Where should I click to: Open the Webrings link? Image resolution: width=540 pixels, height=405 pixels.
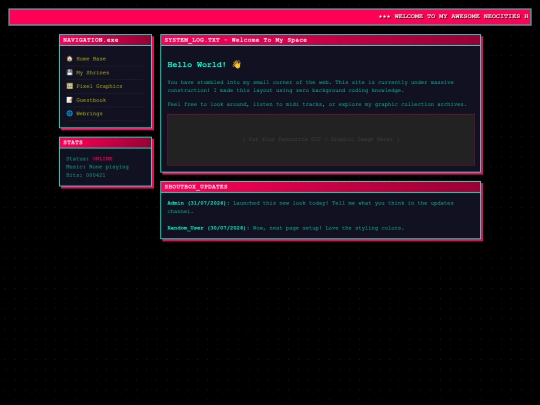(x=89, y=114)
